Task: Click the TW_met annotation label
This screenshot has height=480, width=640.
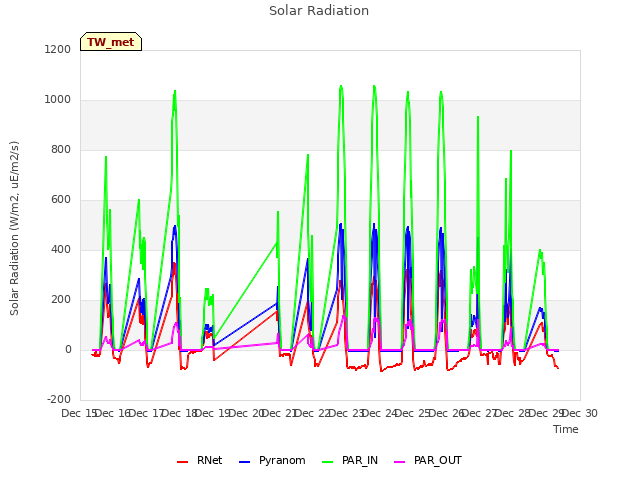Action: pyautogui.click(x=111, y=42)
